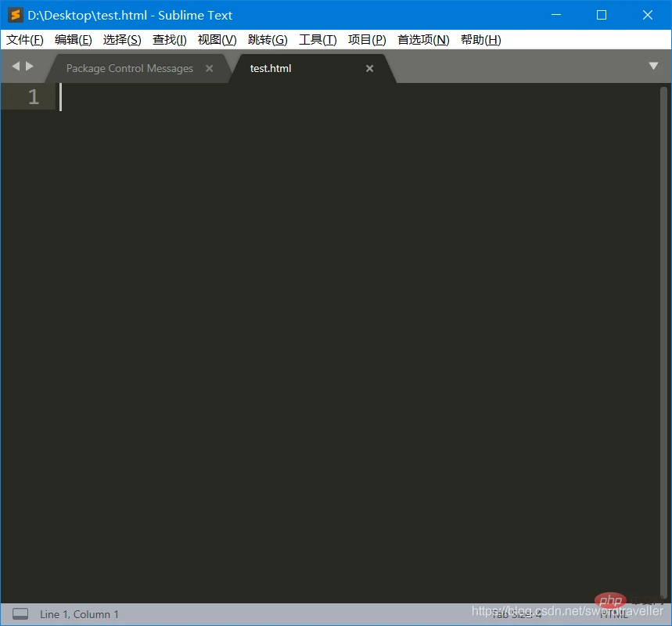Open the HTML syntax selector in status bar
The image size is (672, 626).
pyautogui.click(x=613, y=615)
